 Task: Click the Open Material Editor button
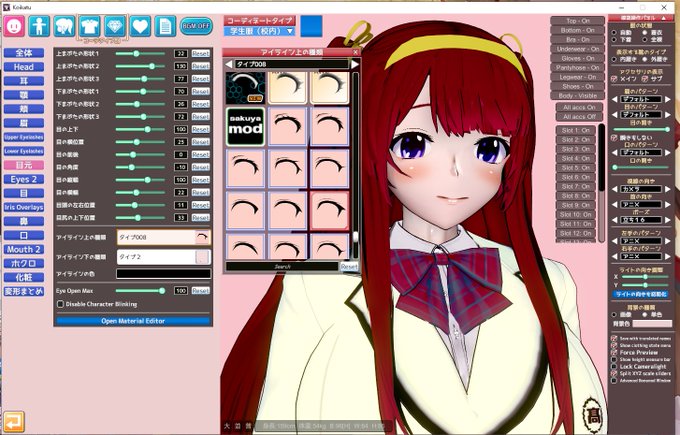(x=133, y=321)
